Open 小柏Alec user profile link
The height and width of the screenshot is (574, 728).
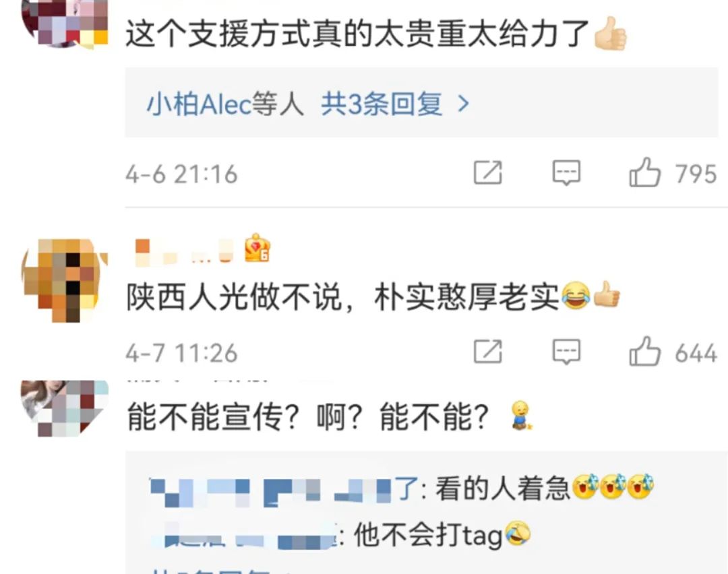click(199, 104)
